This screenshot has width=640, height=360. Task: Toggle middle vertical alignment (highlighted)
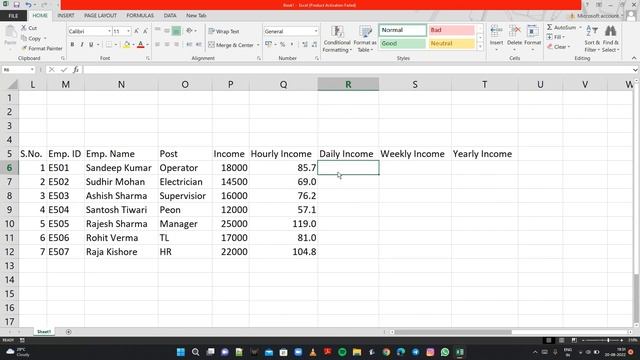point(176,31)
